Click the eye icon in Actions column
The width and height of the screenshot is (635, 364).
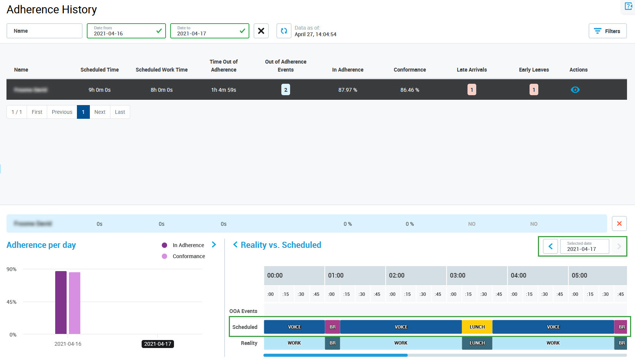pos(575,90)
